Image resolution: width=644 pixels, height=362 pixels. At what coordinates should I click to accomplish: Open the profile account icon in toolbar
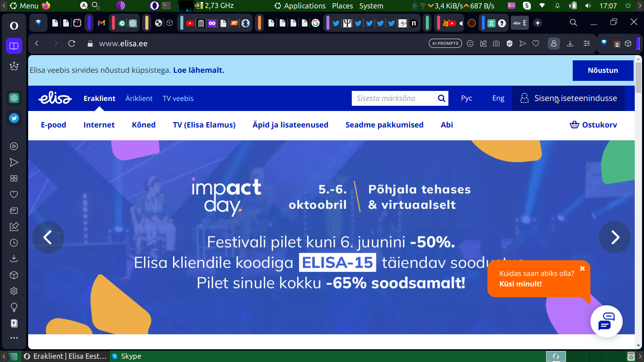[554, 43]
